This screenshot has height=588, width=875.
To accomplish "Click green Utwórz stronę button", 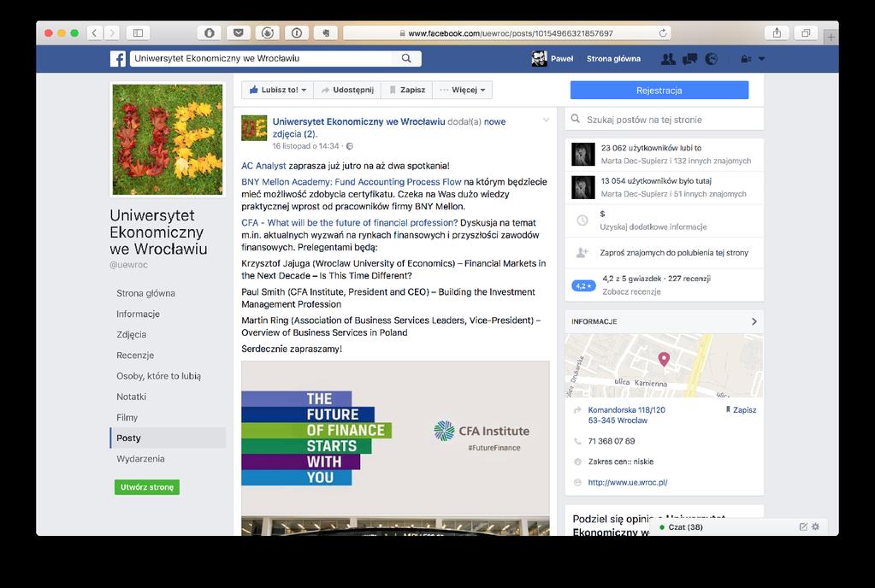I will (147, 486).
